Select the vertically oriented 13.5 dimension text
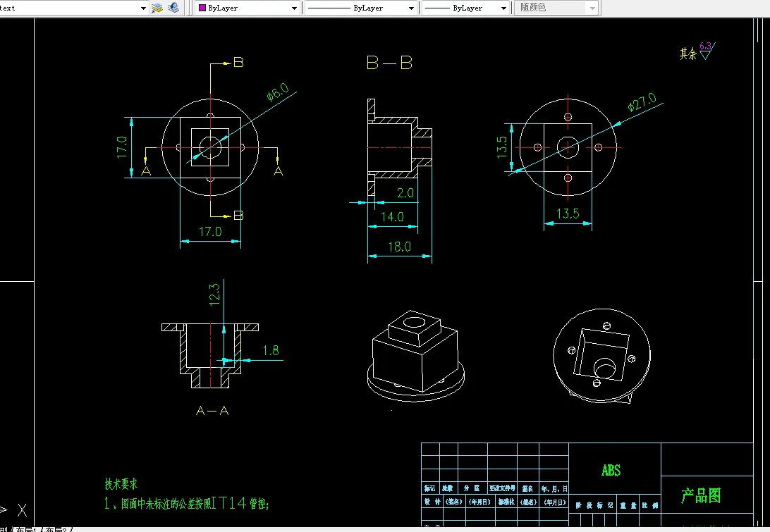Viewport: 770px width, 532px height. pyautogui.click(x=502, y=147)
